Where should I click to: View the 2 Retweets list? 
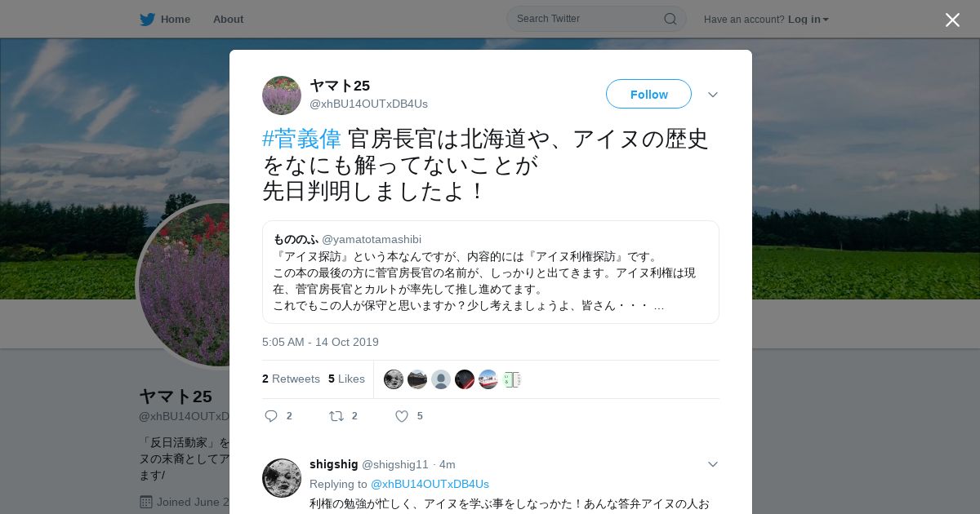(291, 379)
